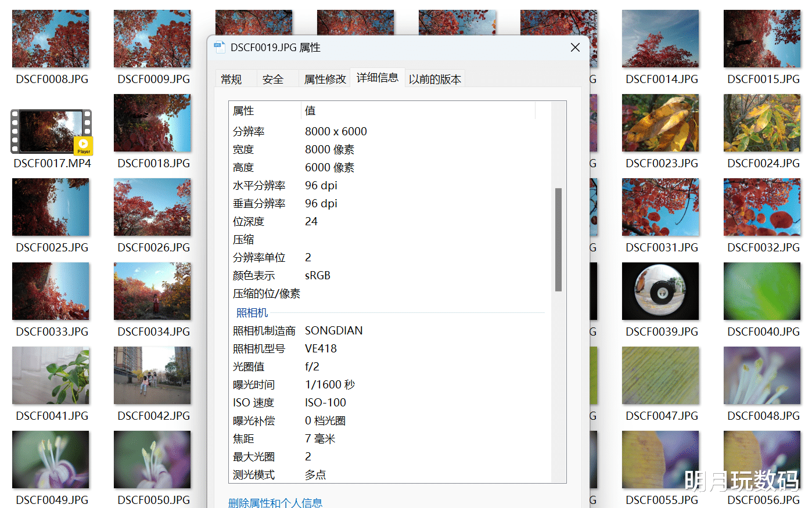Select the DSCF0023.JPG yellow leaf thumbnail

660,123
